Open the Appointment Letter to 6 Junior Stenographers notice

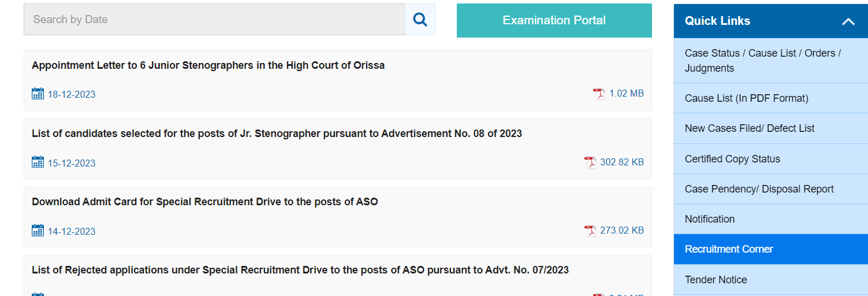point(208,65)
